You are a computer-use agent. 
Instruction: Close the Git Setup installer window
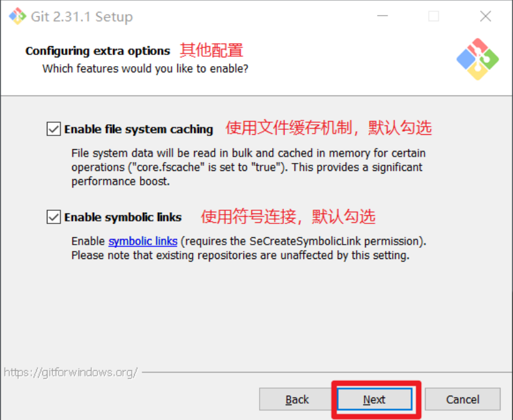(486, 16)
